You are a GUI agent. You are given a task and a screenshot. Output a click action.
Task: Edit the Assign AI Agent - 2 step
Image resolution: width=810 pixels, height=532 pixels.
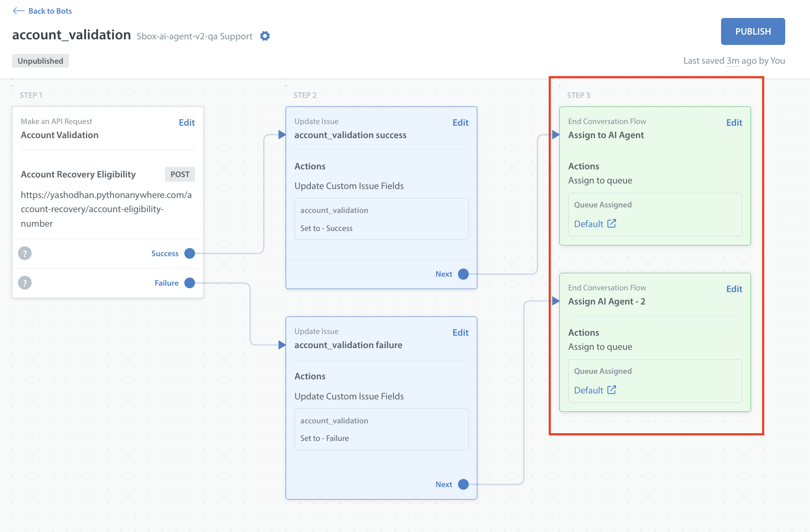click(x=734, y=289)
